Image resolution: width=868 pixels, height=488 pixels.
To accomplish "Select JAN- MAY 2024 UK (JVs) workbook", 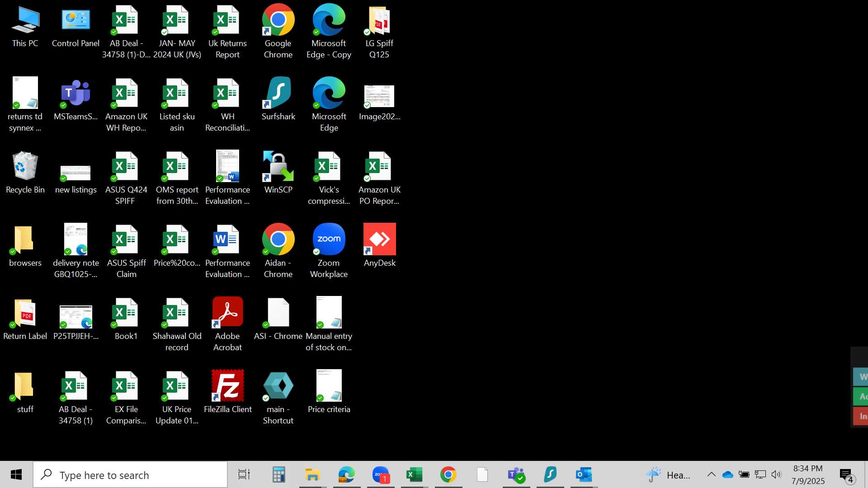I will click(x=177, y=33).
